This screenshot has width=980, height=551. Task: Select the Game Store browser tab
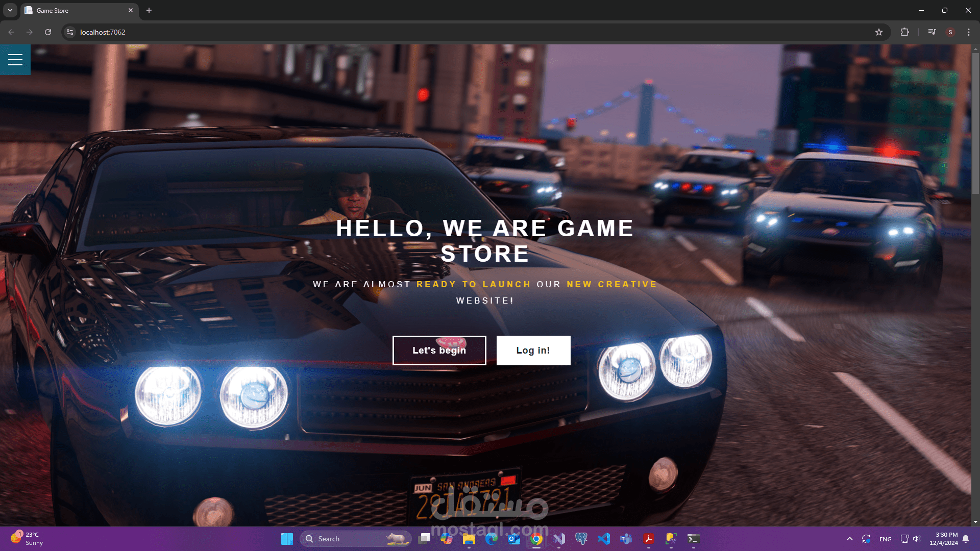(79, 10)
